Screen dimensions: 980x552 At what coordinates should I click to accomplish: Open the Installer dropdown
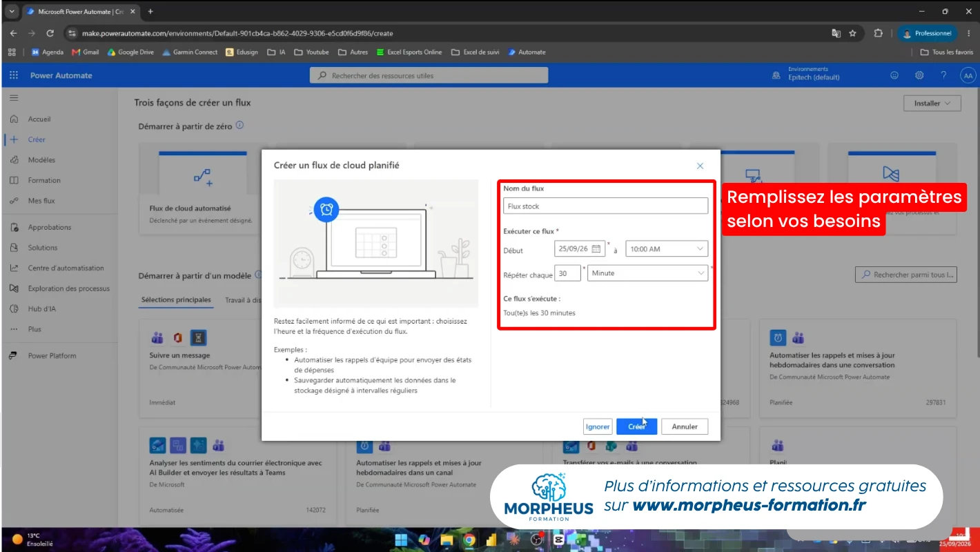pos(932,103)
